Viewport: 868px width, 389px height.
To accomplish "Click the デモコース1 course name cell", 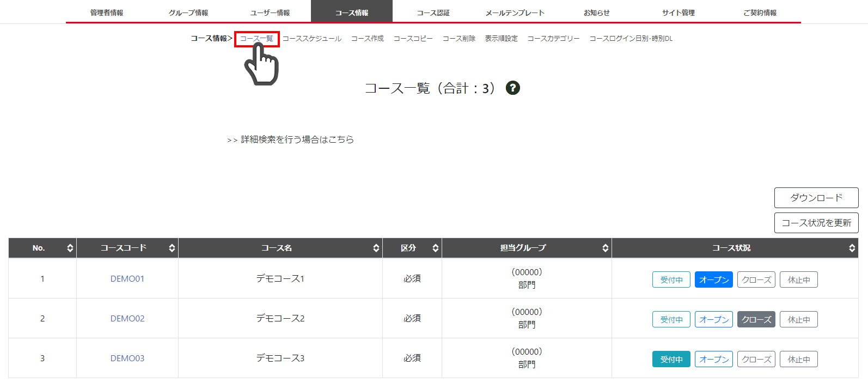I will point(280,278).
